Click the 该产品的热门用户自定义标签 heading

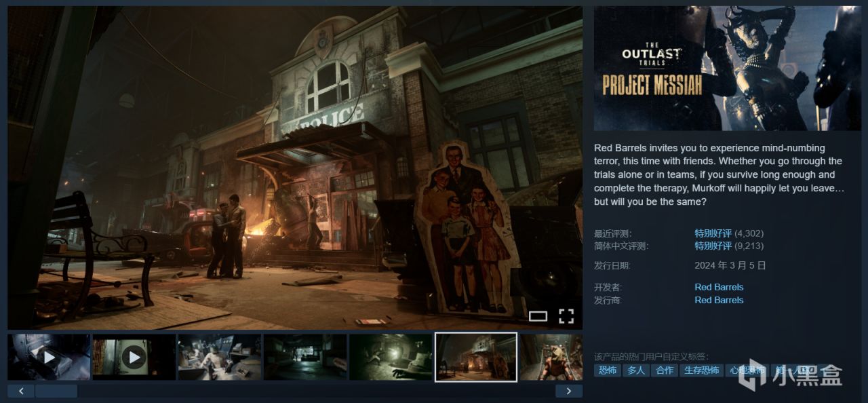tap(651, 356)
